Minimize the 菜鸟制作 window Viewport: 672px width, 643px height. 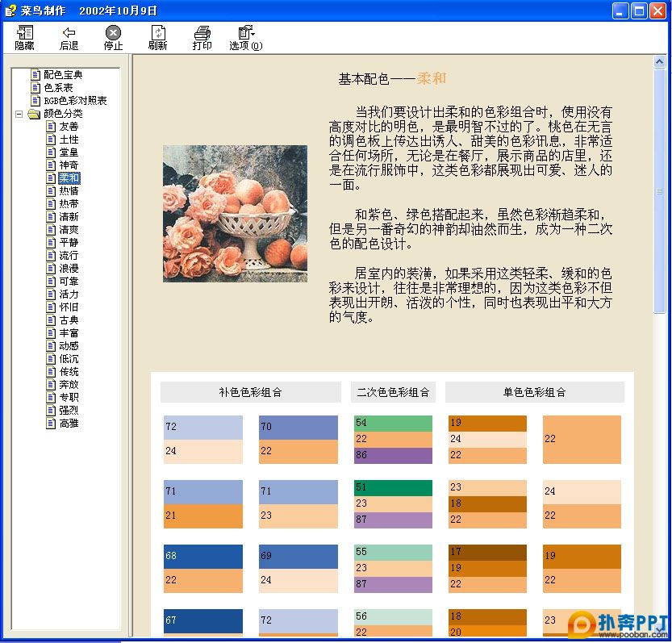pos(620,10)
